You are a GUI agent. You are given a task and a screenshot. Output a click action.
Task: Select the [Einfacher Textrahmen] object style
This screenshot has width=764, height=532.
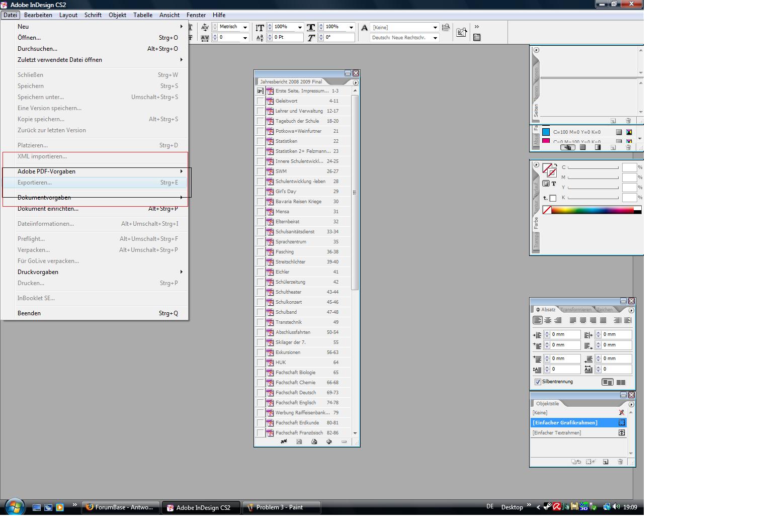(x=579, y=433)
